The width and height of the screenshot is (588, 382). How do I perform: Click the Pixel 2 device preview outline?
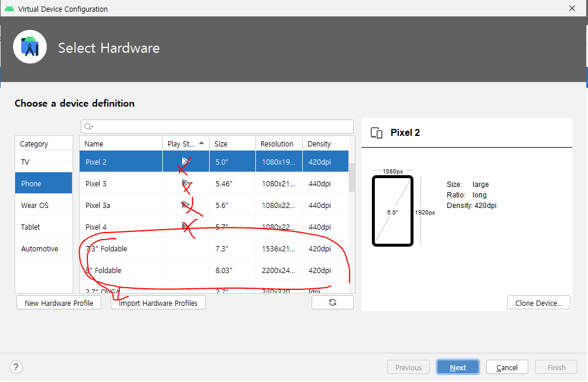[x=392, y=210]
